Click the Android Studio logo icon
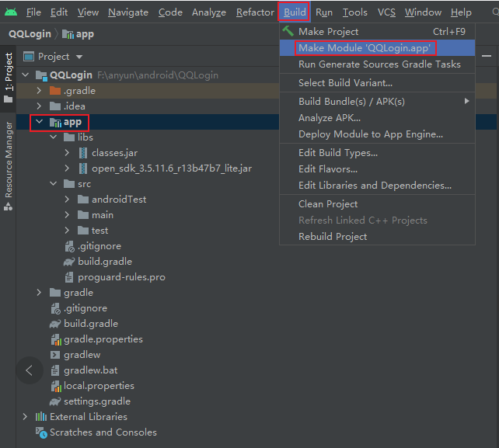This screenshot has height=448, width=499. (x=11, y=12)
